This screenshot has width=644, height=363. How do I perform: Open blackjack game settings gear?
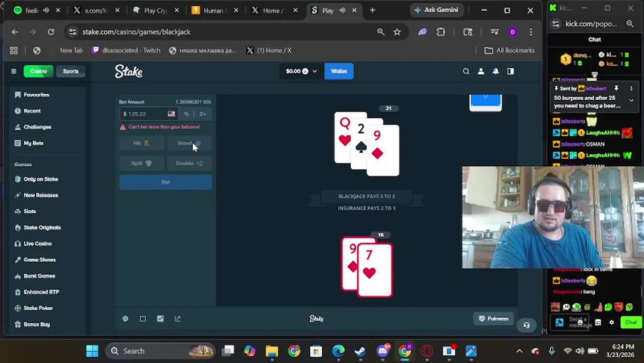tap(125, 319)
